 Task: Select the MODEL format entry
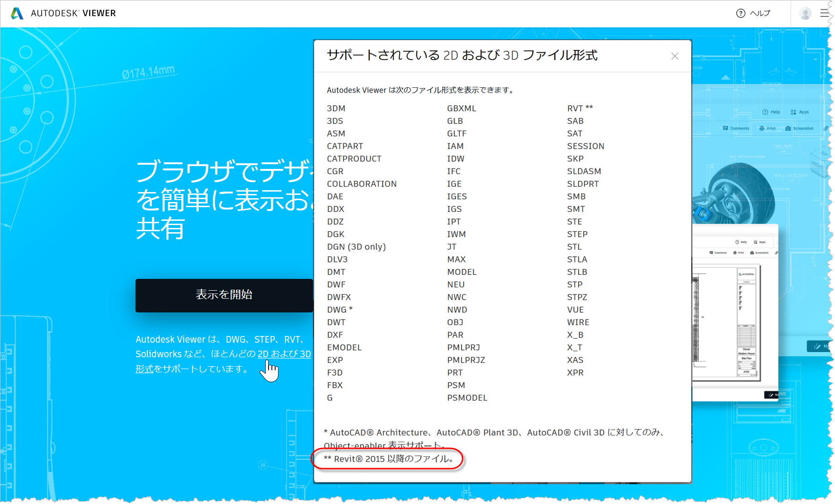[462, 272]
